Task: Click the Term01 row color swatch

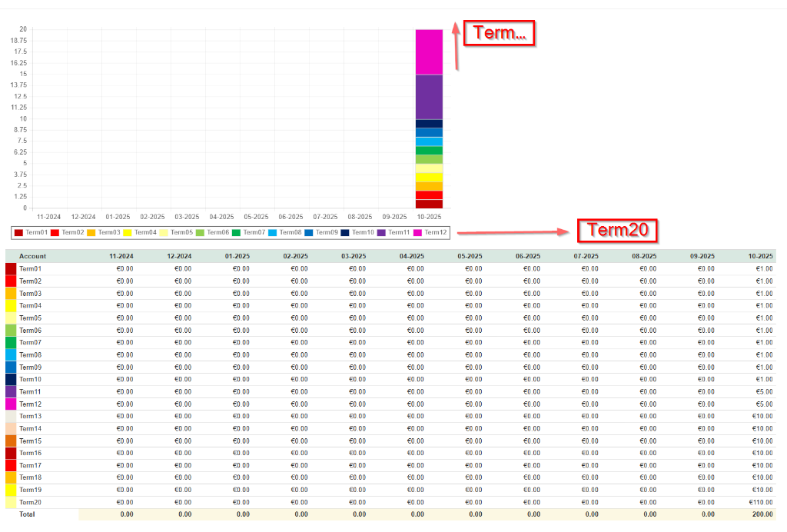Action: click(x=11, y=269)
